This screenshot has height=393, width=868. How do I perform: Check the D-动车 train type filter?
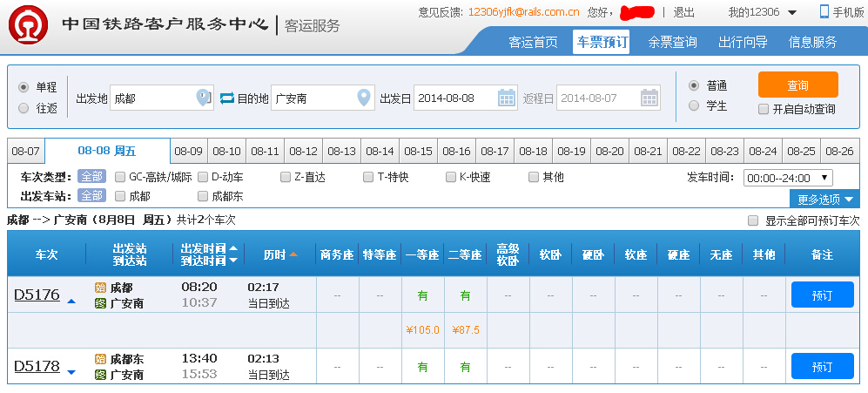tap(204, 177)
